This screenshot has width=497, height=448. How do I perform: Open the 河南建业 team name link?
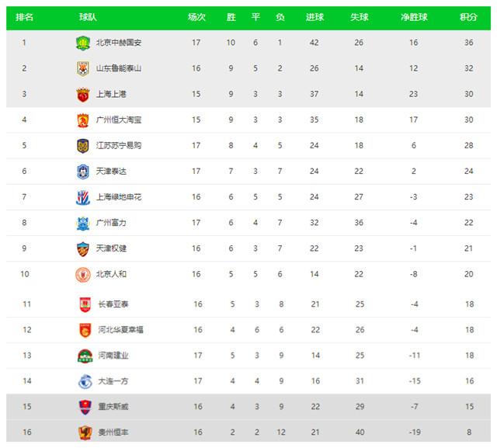[113, 356]
